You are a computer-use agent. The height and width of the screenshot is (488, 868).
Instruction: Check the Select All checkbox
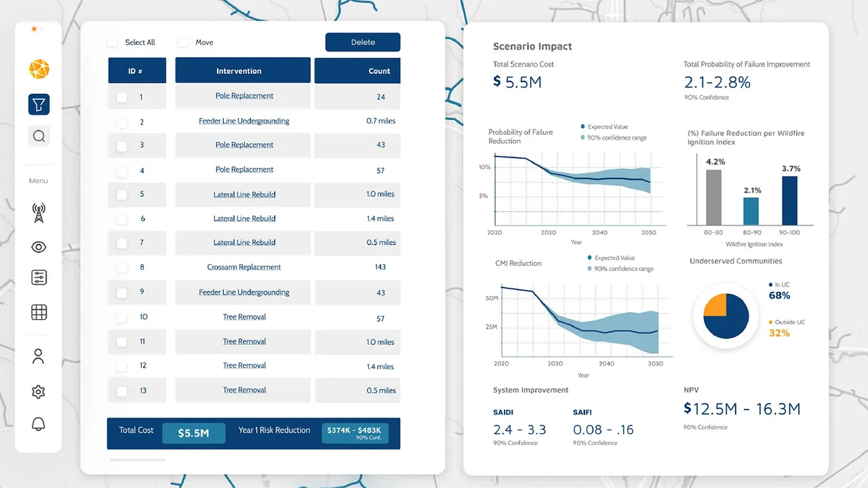(113, 42)
